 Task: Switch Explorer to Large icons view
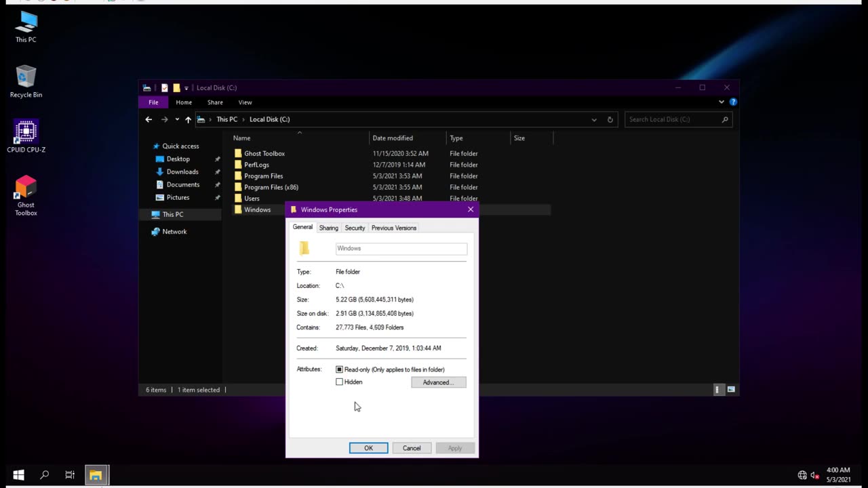tap(731, 390)
